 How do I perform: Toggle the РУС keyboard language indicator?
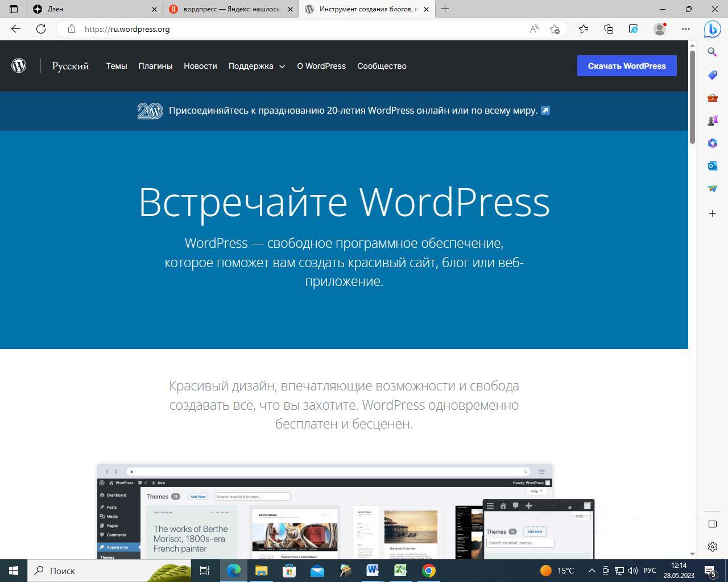coord(650,571)
